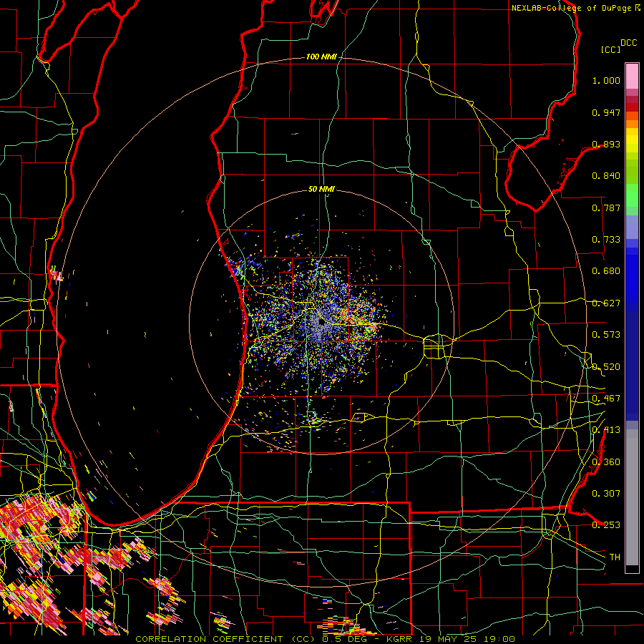Click the DCC label above color bar
This screenshot has width=644, height=644.
click(628, 43)
